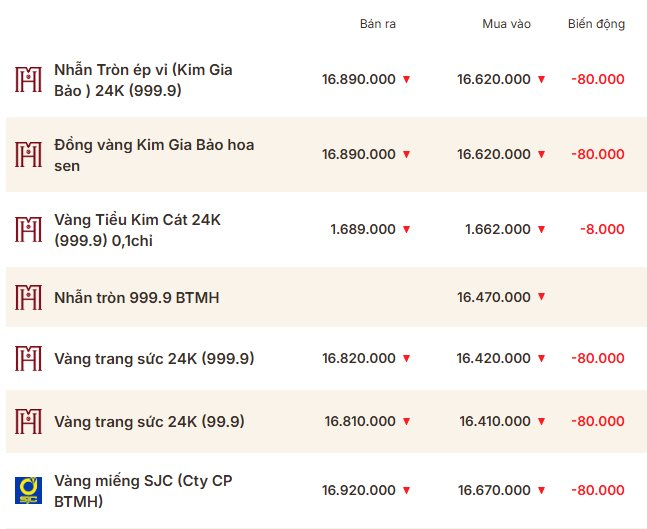Screen dimensions: 647x529
Task: Click the logo beside Vàng Tiểu Kim Cát
Action: [x=28, y=229]
